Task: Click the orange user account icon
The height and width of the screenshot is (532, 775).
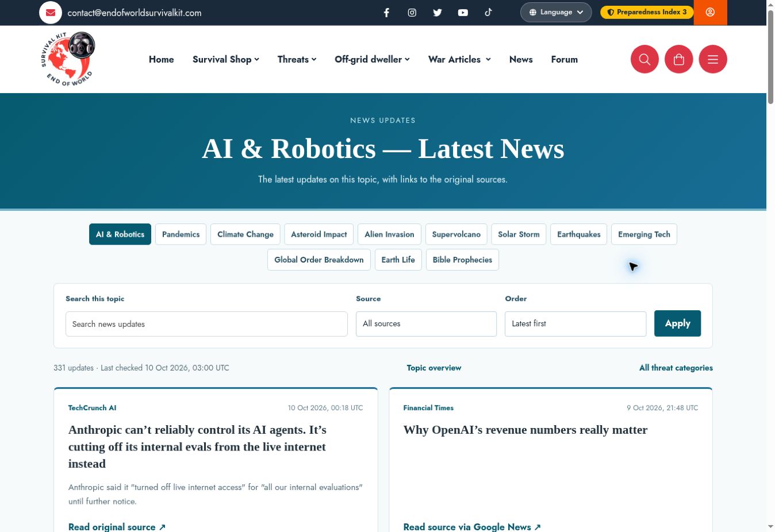Action: pyautogui.click(x=710, y=12)
